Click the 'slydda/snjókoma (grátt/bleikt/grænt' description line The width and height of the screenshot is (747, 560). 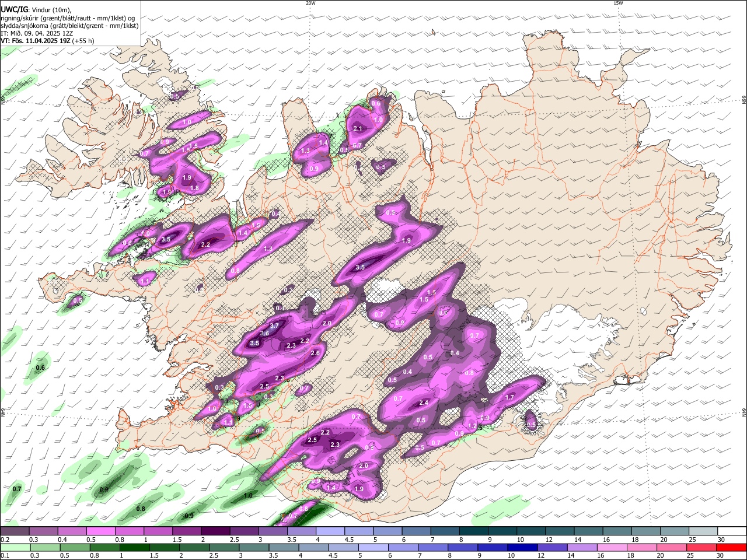(x=69, y=26)
